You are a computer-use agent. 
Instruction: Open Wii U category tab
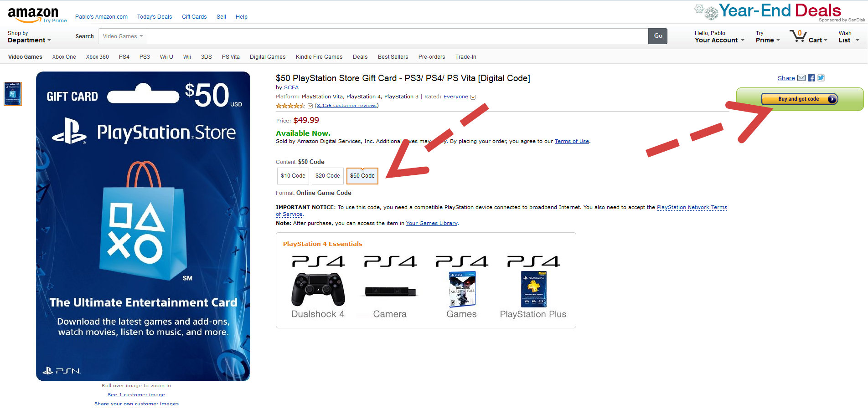(x=166, y=57)
